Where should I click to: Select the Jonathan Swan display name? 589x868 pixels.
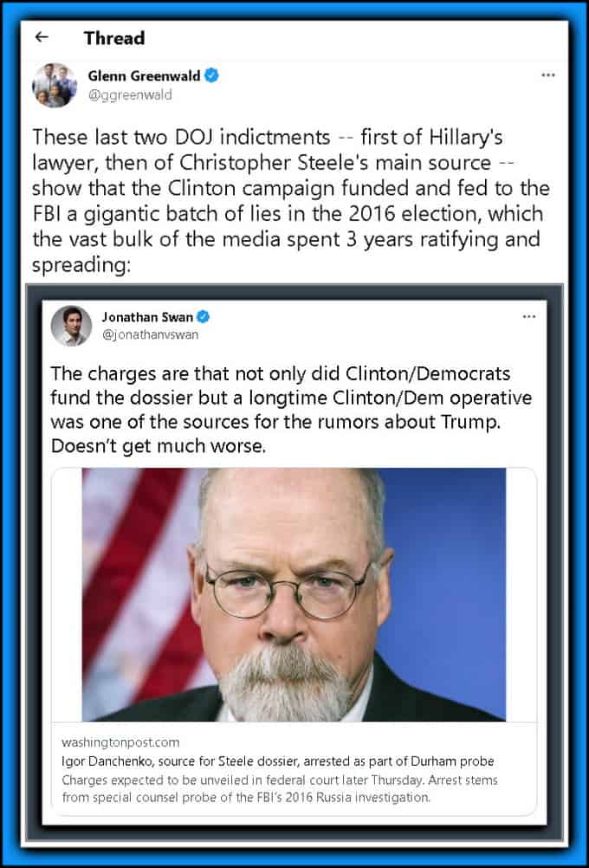[x=147, y=317]
